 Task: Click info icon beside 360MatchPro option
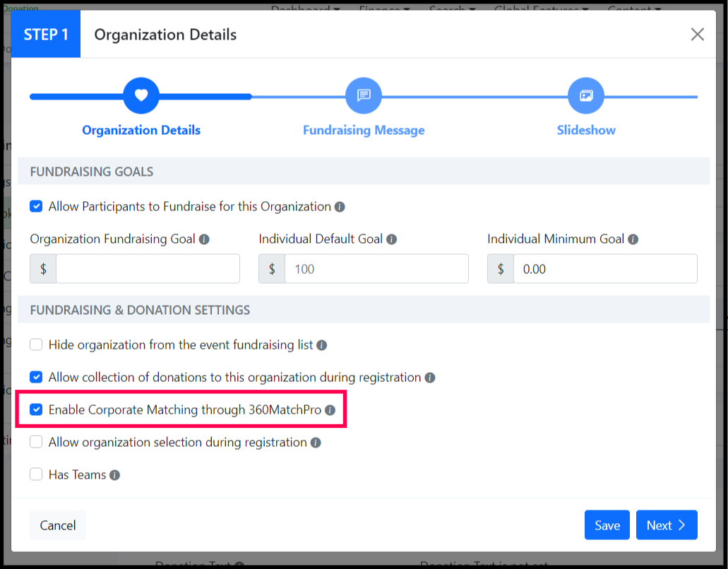tap(330, 410)
